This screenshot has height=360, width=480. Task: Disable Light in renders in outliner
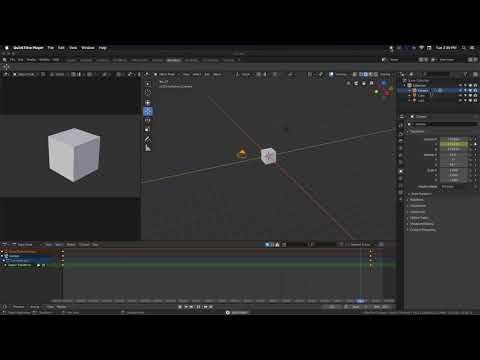(475, 100)
